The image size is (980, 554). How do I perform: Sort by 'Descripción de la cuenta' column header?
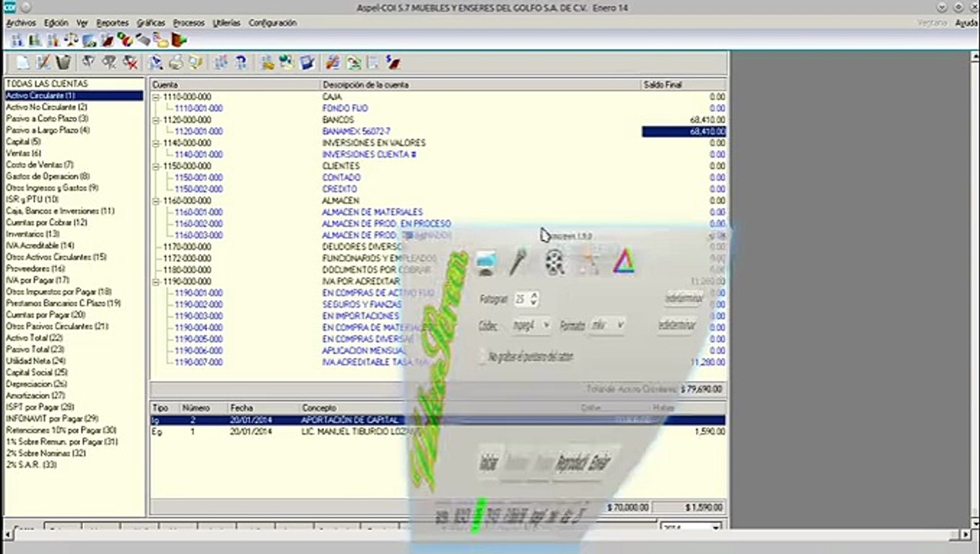pyautogui.click(x=480, y=85)
